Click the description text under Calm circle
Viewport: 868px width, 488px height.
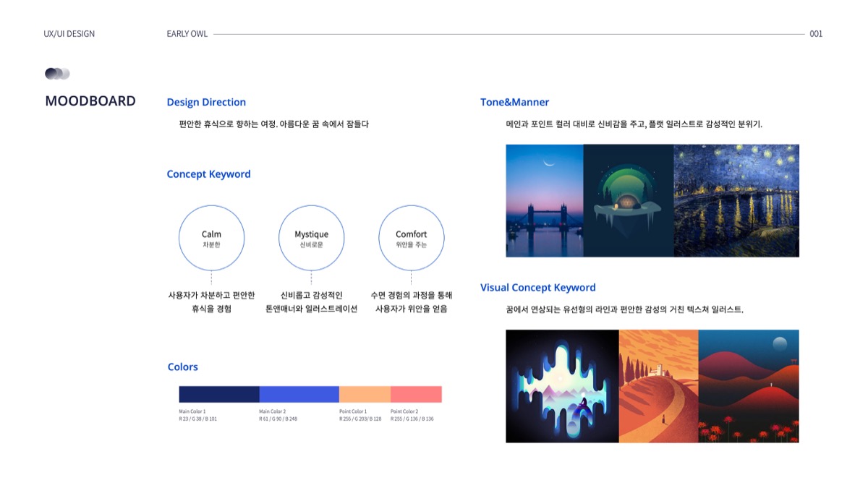tap(211, 302)
